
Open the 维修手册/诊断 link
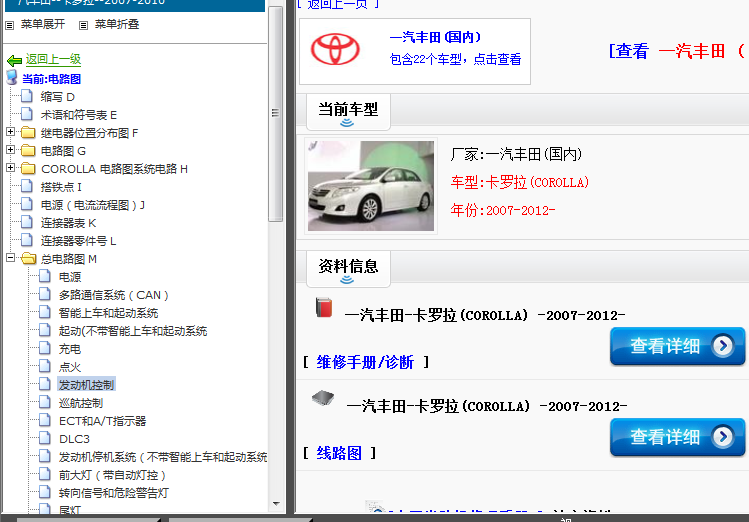(365, 362)
